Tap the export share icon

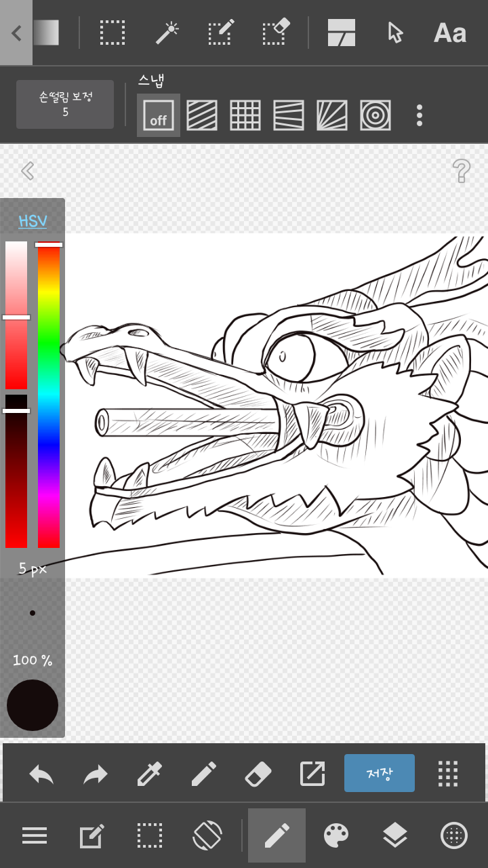312,774
